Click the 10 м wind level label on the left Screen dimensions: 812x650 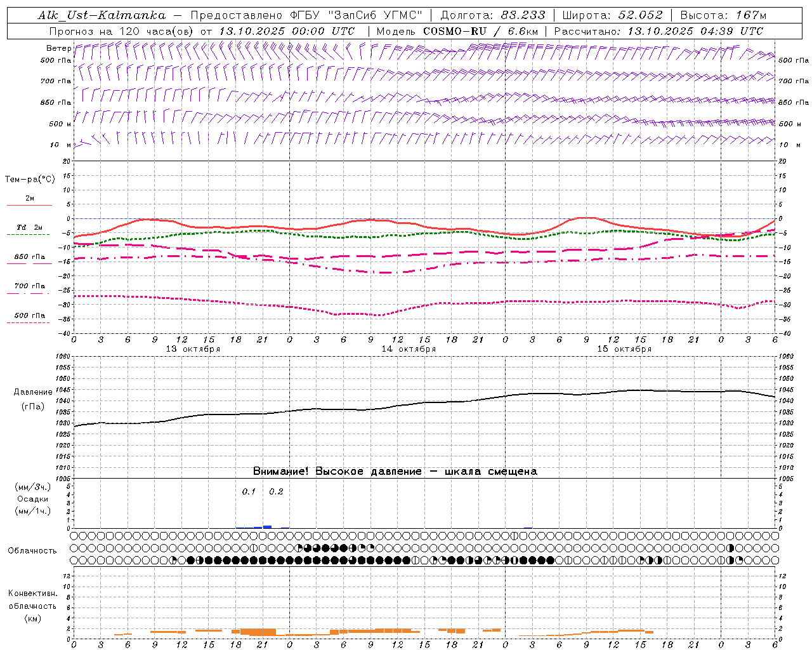coord(61,145)
